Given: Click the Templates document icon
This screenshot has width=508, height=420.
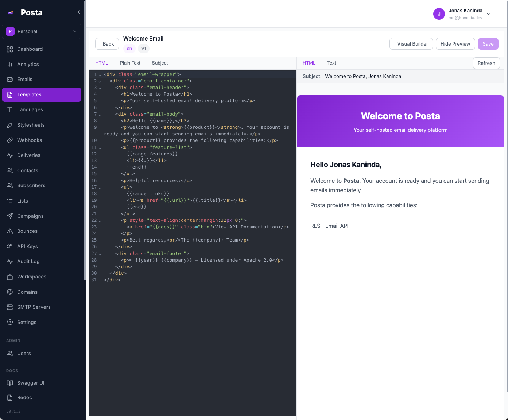Looking at the screenshot, I should (10, 95).
